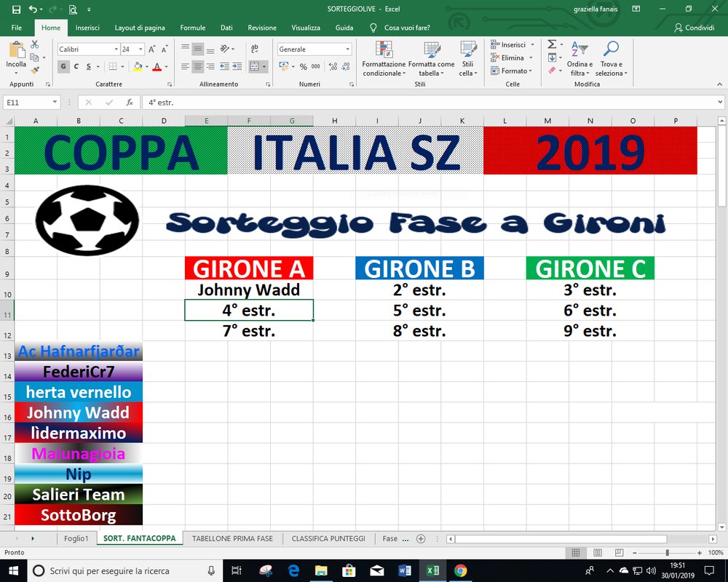Click the Wrap Text icon
728x582 pixels.
tap(254, 49)
